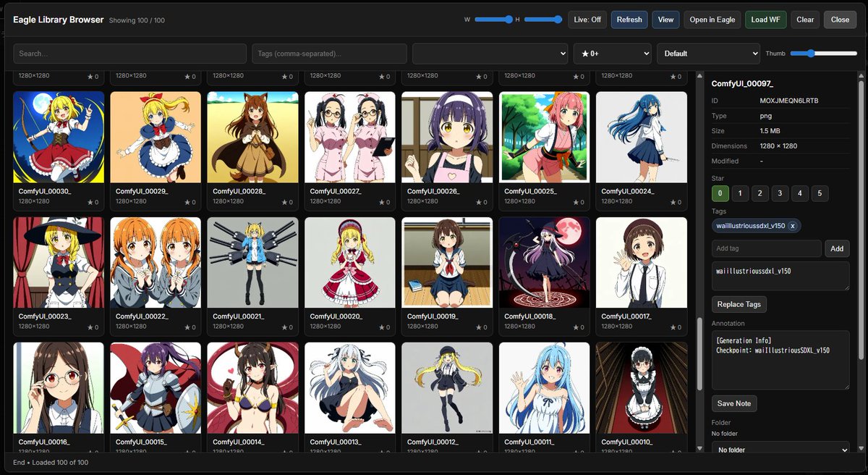868x475 pixels.
Task: Remove the waiIllustriousSDXL_v150 tag via x
Action: (793, 226)
